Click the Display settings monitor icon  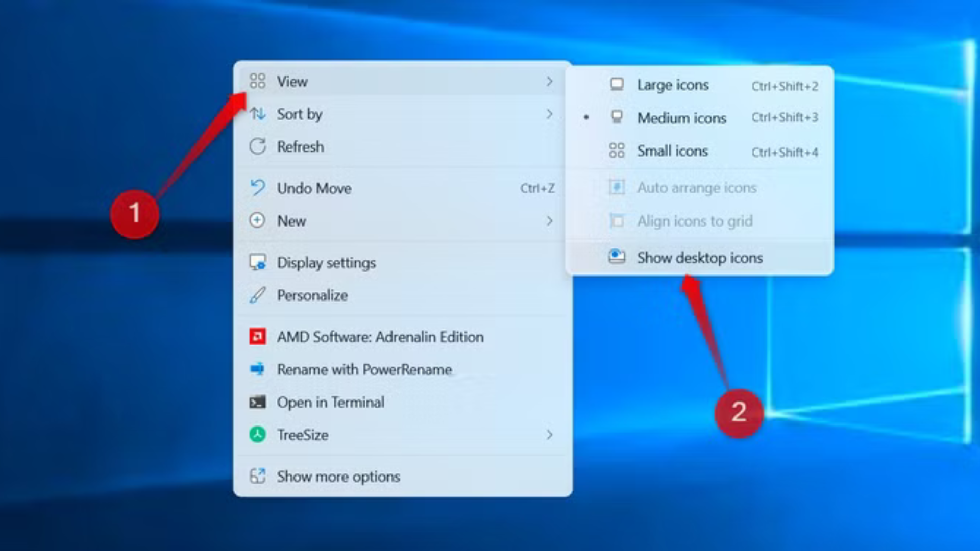[258, 263]
